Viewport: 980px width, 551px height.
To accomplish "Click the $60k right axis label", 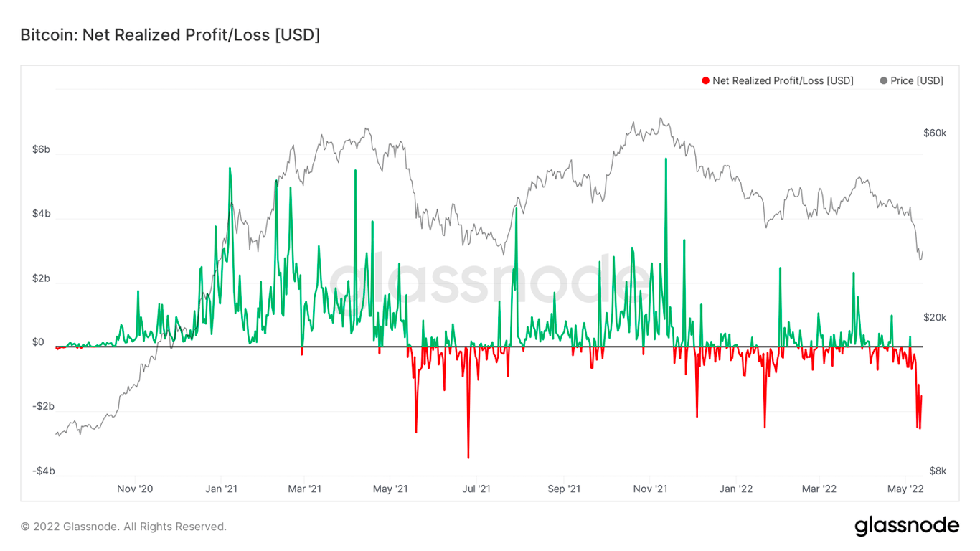I will (x=933, y=132).
